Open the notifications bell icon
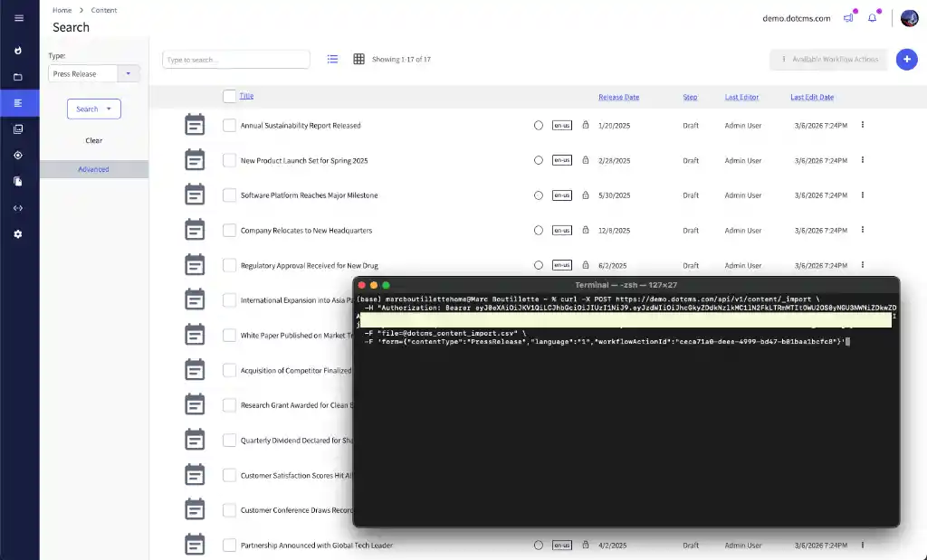Image resolution: width=927 pixels, height=560 pixels. (x=871, y=17)
